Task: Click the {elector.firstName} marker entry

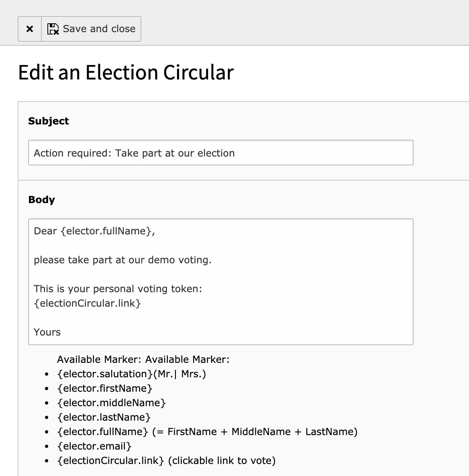Action: point(105,388)
